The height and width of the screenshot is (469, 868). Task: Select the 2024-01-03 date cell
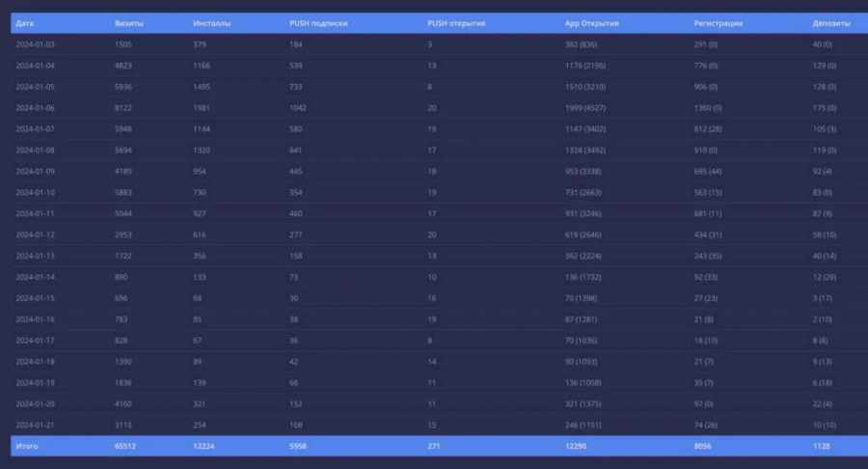click(35, 44)
